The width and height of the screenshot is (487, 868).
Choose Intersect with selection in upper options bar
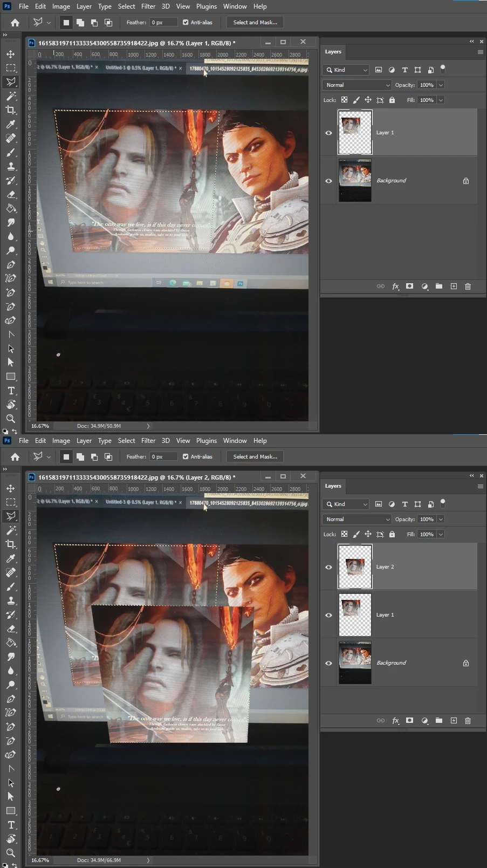tap(108, 23)
